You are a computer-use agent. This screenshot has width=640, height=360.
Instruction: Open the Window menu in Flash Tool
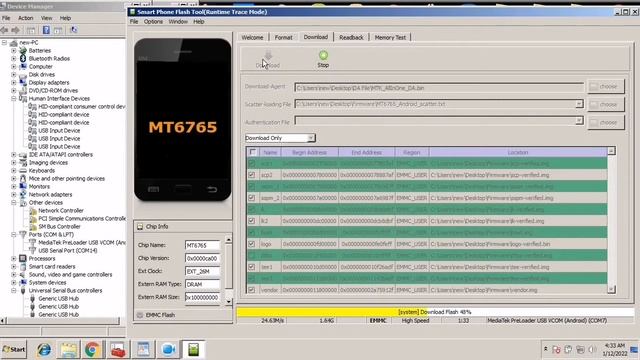tap(178, 22)
